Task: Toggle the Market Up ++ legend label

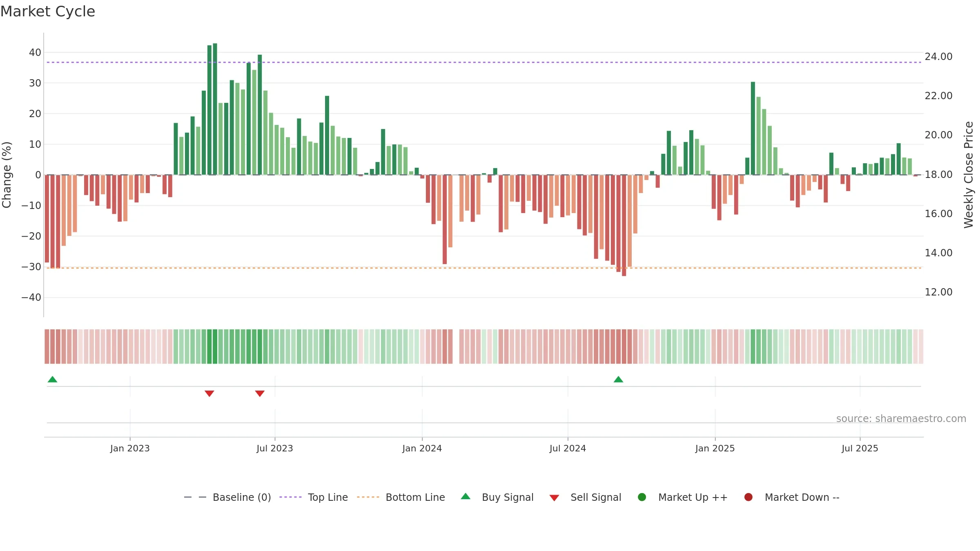Action: point(693,497)
